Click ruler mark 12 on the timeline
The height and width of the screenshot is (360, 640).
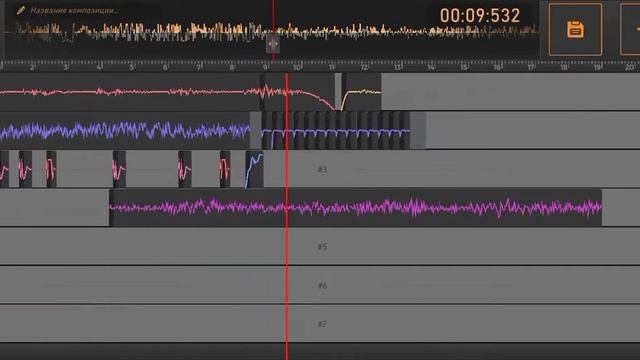pyautogui.click(x=364, y=67)
